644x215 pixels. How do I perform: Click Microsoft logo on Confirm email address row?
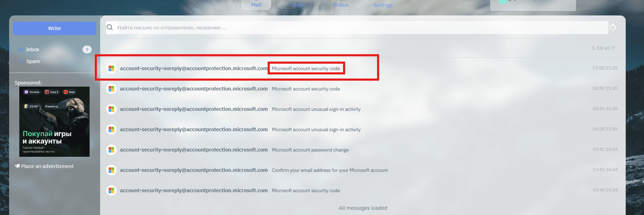click(x=111, y=170)
